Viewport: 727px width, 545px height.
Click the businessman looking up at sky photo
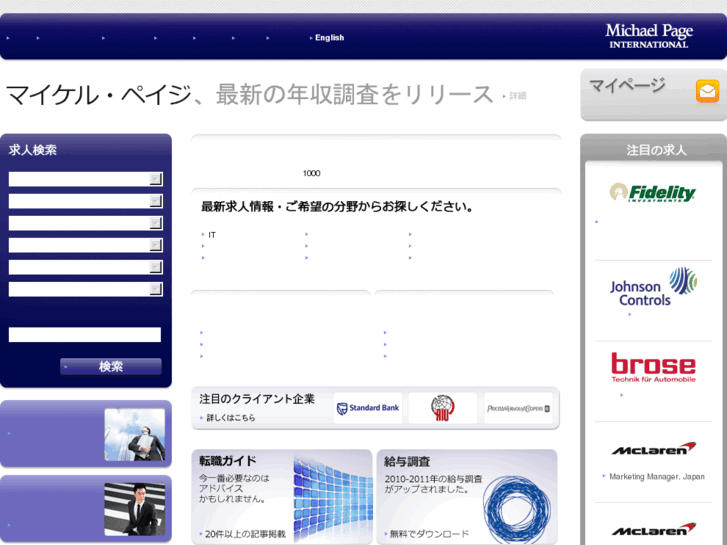[134, 435]
